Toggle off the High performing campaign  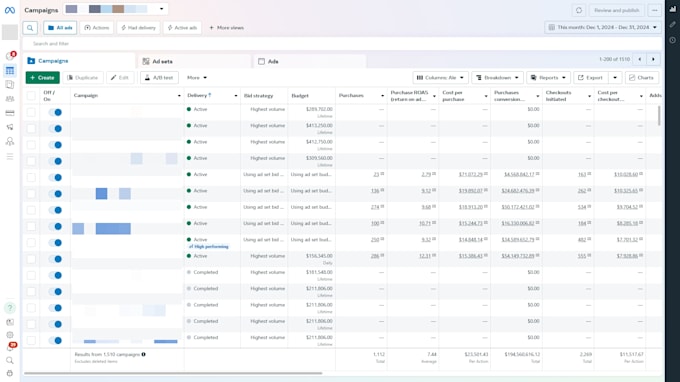[55, 242]
